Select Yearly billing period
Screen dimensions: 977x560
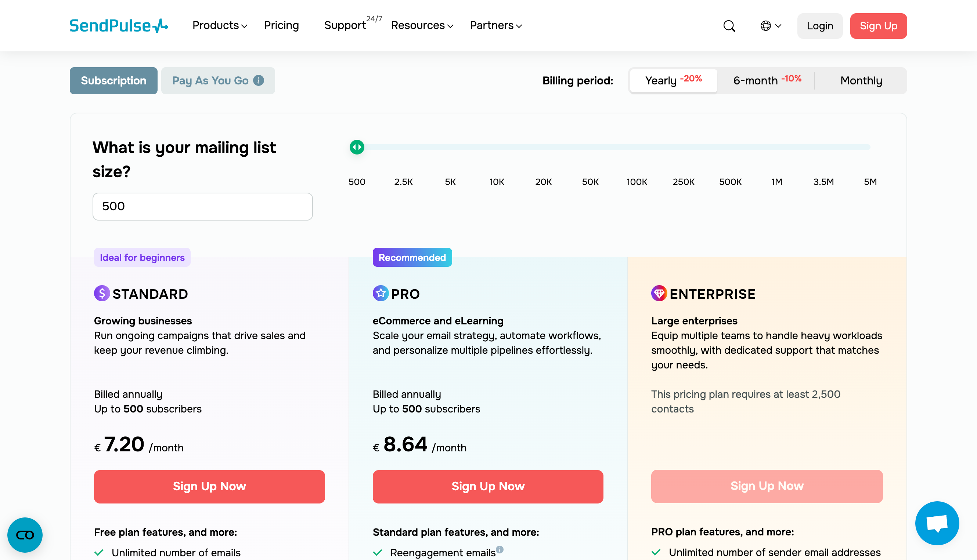click(673, 80)
